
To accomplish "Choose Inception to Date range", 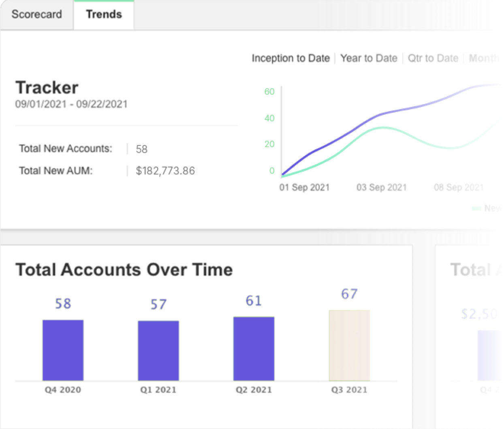I will [x=290, y=58].
